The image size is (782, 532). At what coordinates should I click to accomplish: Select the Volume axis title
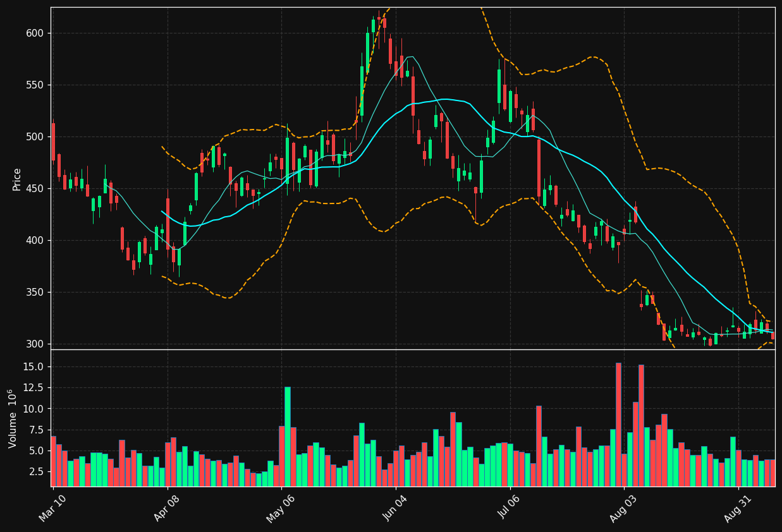pos(13,418)
